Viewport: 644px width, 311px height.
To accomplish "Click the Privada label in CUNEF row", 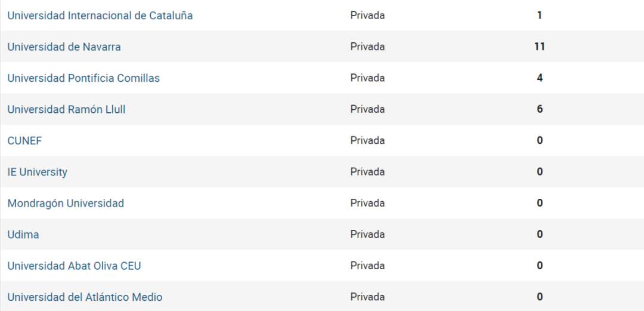I will point(367,141).
